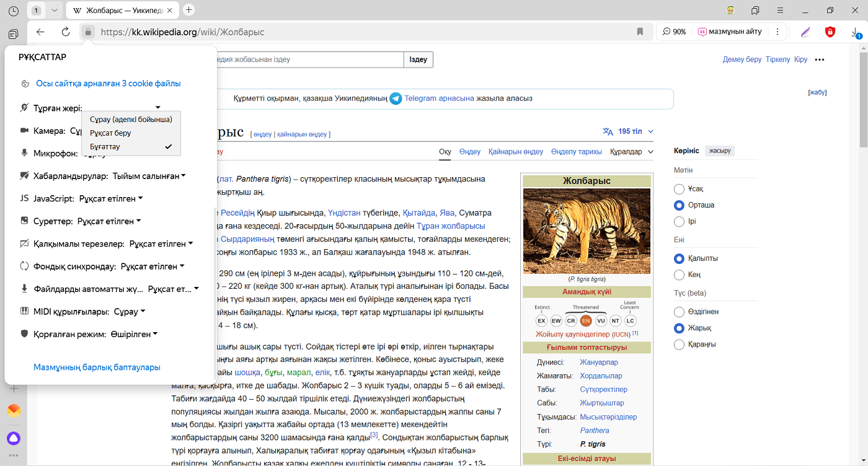Select the Ұсақ text size option
This screenshot has width=868, height=466.
(679, 188)
